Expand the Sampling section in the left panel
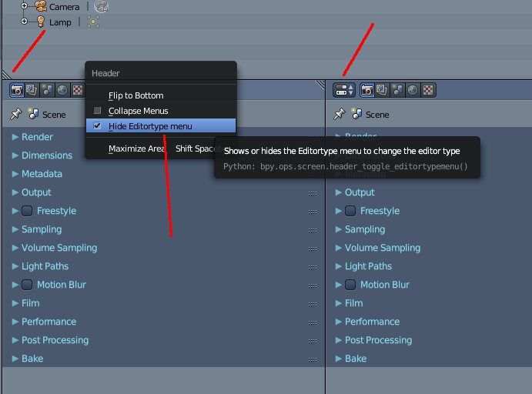The width and height of the screenshot is (532, 394). point(42,229)
